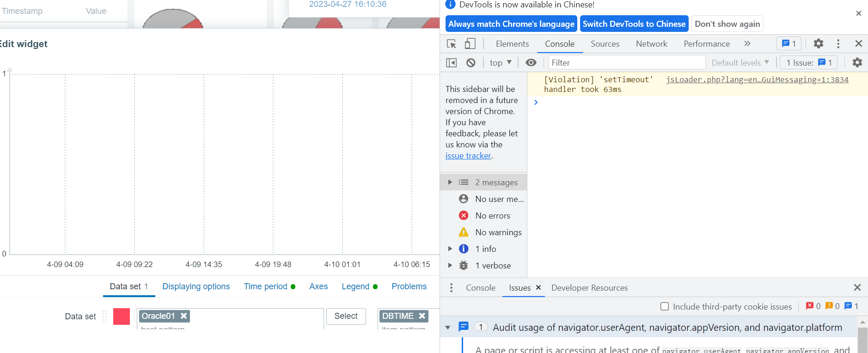Screen dimensions: 868x353
Task: Click the Value column header
Action: 96,11
